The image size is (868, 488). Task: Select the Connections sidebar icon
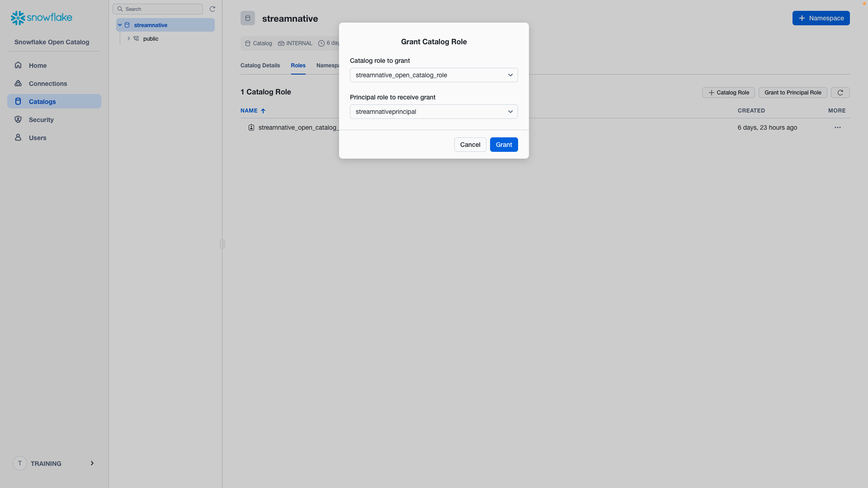tap(18, 84)
